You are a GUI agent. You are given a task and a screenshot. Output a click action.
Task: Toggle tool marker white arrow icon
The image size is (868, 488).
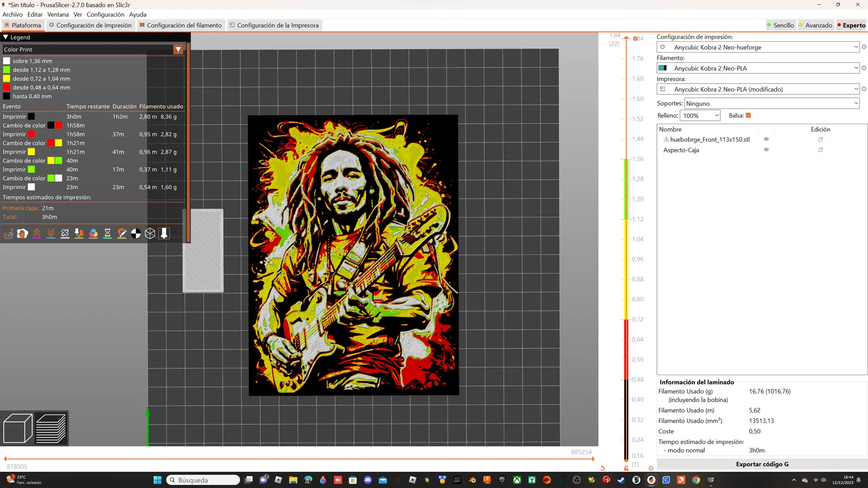[x=164, y=234]
